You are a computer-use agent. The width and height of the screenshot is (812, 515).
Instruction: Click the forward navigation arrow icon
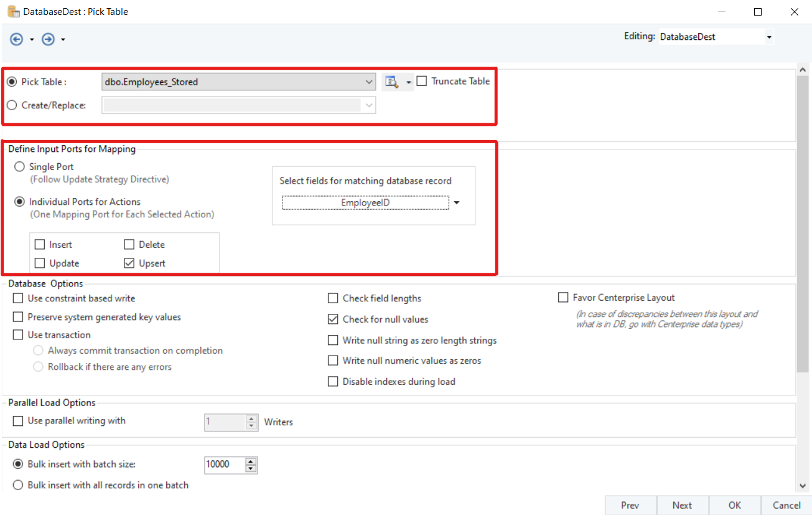[48, 39]
